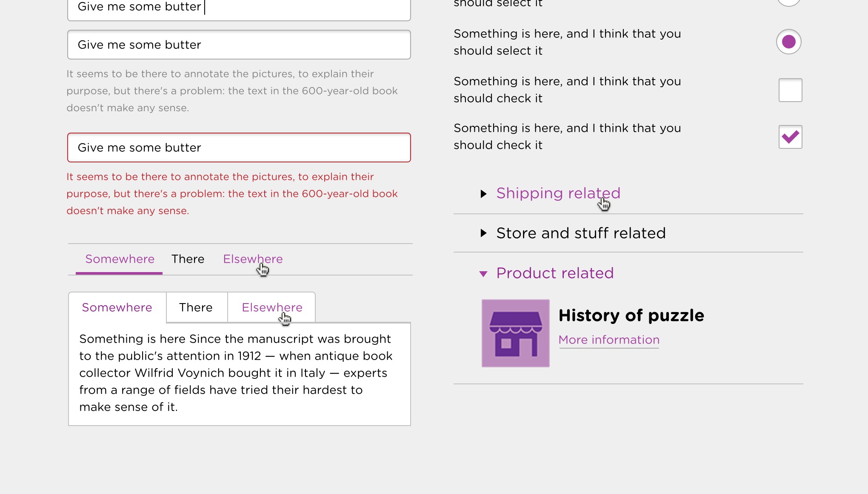
Task: Click the History of puzzle heading
Action: click(631, 315)
